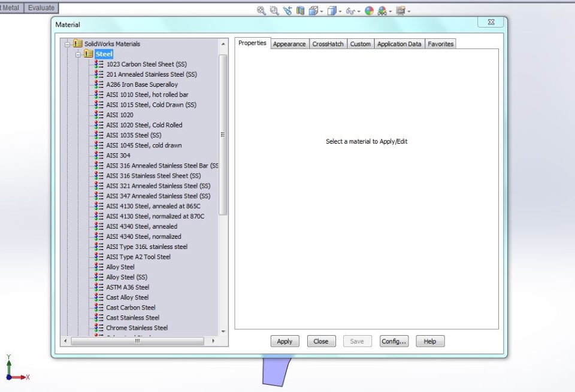Viewport: 575px width, 392px height.
Task: Open the Config... button
Action: click(x=394, y=341)
